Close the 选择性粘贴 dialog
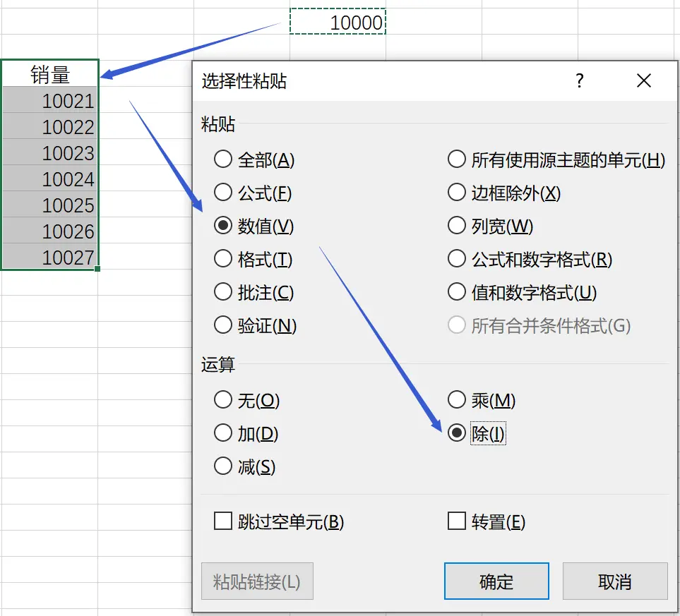Screen dimensions: 680x616 coord(643,81)
